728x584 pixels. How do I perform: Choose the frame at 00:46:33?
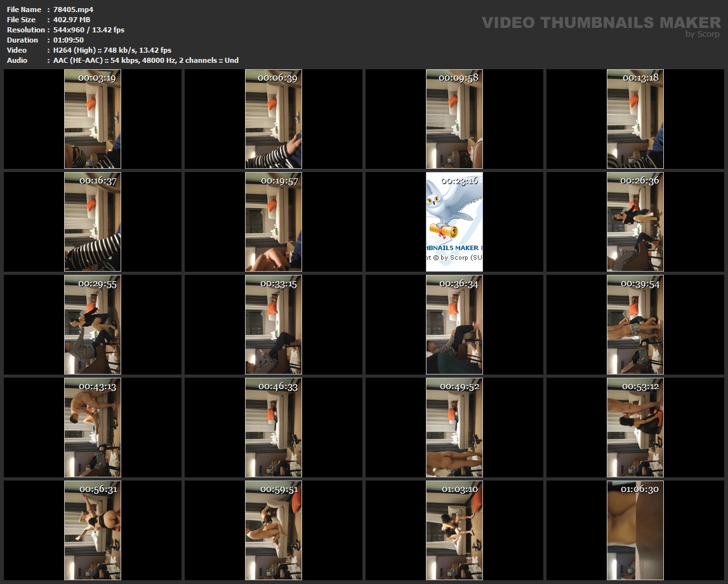(x=274, y=427)
